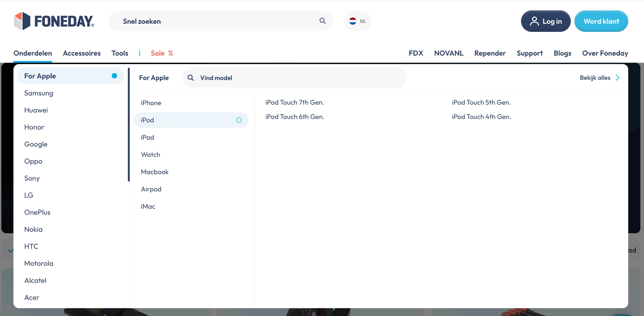This screenshot has width=644, height=316.
Task: Choose the Watch category
Action: (x=151, y=154)
